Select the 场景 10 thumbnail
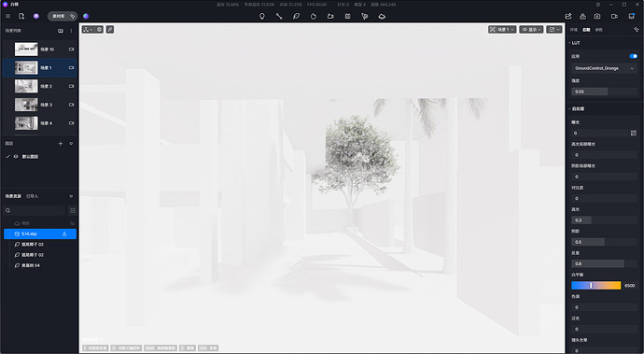The height and width of the screenshot is (354, 644). 26,50
